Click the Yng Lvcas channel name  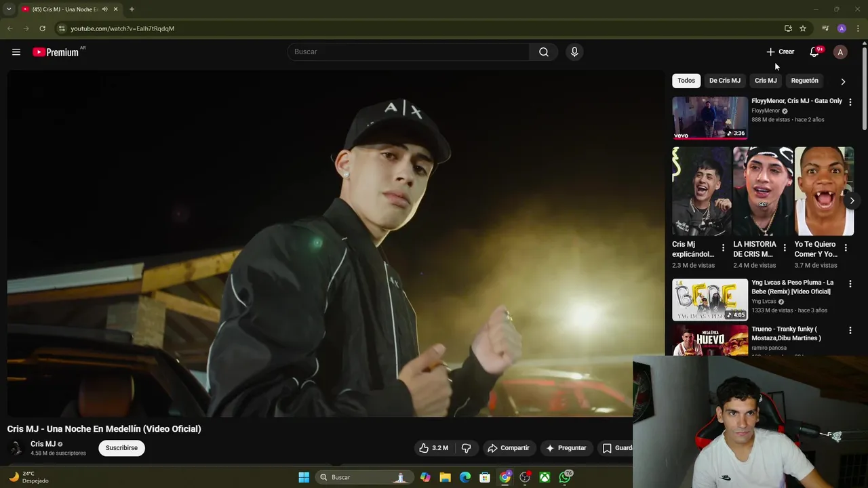click(x=764, y=302)
